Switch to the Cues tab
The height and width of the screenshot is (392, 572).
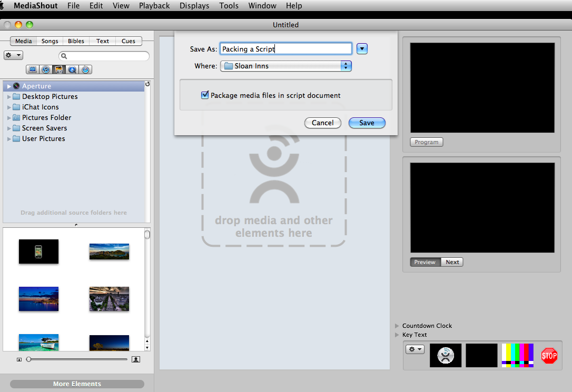(129, 41)
